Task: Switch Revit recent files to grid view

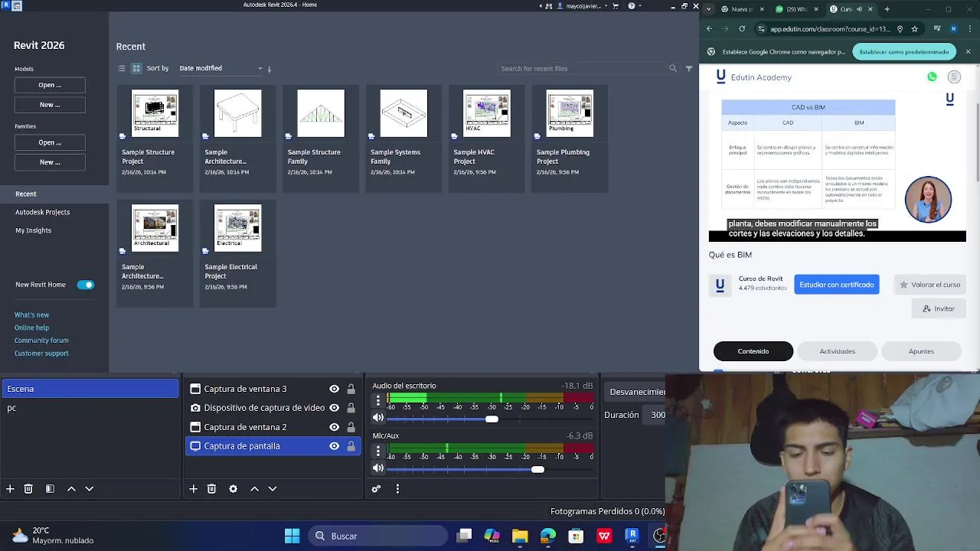Action: pos(136,68)
